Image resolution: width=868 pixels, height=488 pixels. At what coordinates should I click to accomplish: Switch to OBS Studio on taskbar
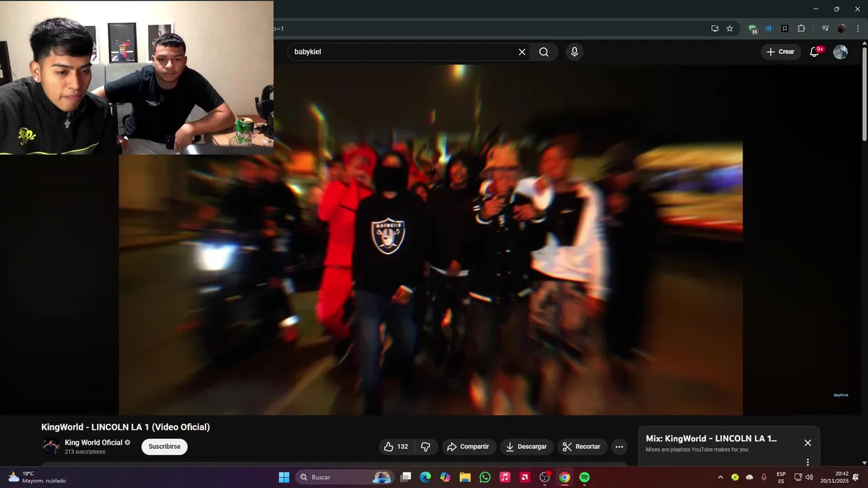[x=545, y=477]
